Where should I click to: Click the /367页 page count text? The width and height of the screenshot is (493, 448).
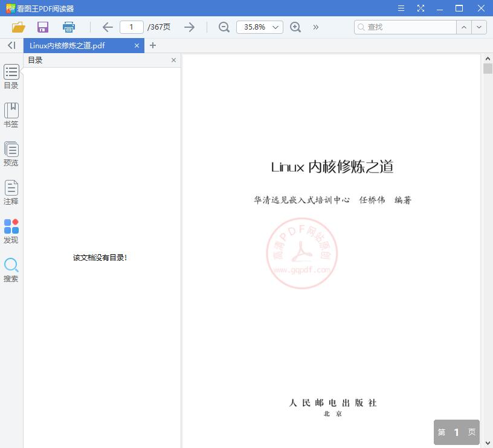(159, 27)
